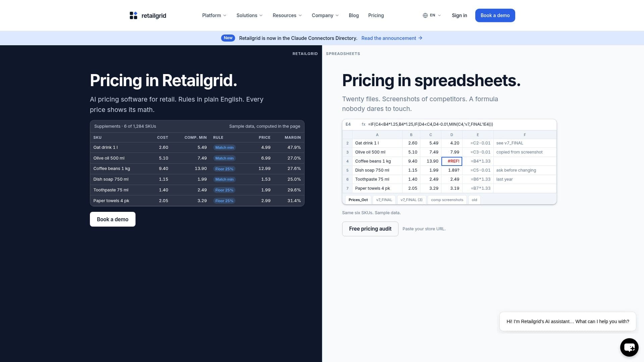This screenshot has height=362, width=644.
Task: Click the Match min tag for Oat drink
Action: (224, 147)
